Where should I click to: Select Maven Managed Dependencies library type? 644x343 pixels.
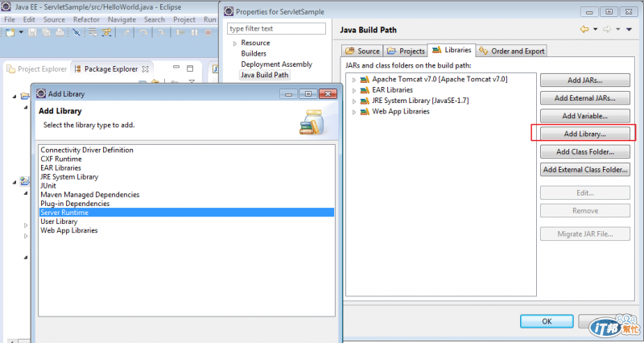(187, 195)
